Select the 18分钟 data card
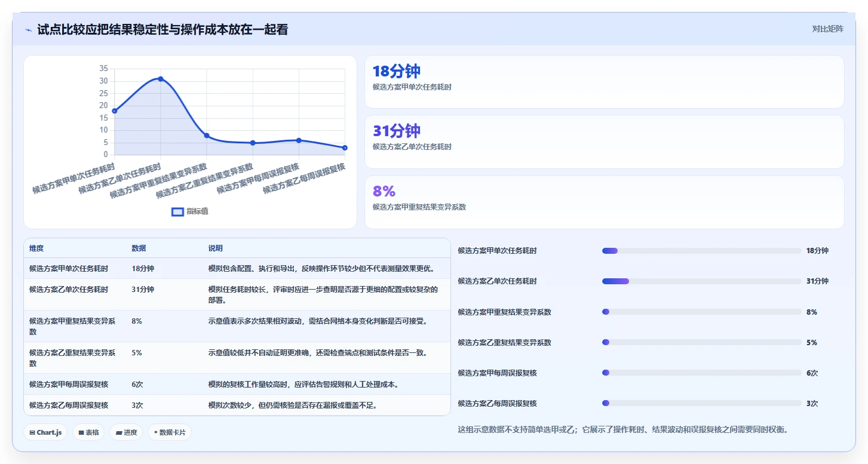Screen dimensions: 868x464 tap(604, 82)
